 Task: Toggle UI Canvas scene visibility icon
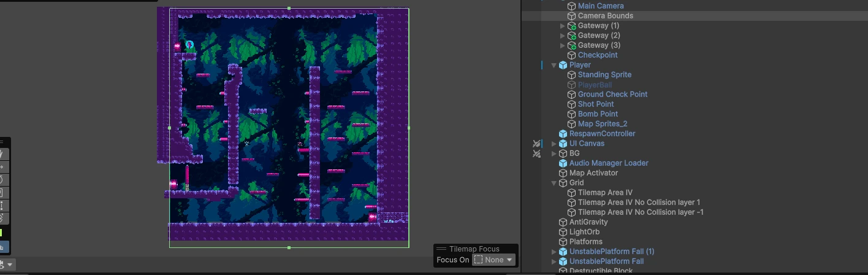coord(536,144)
